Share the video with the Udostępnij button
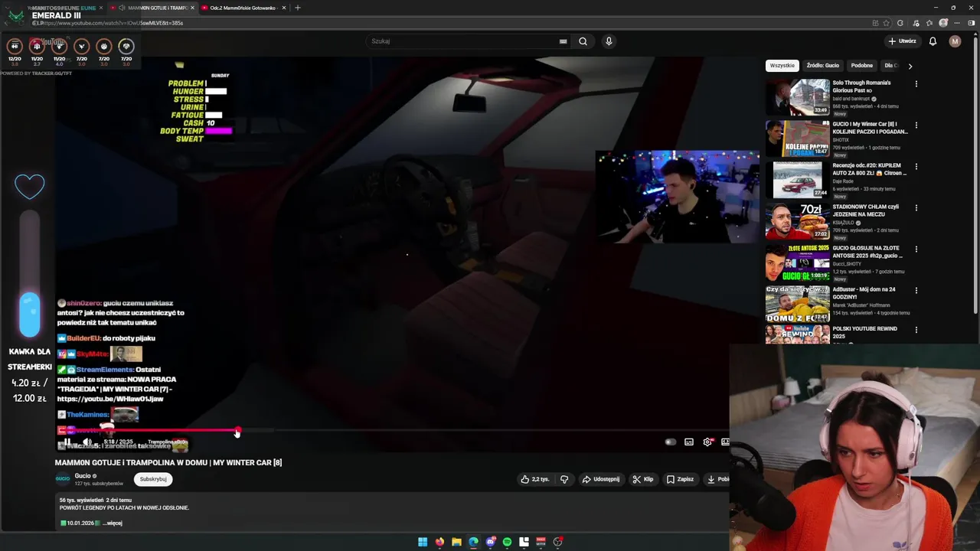Screen dimensions: 980x551 click(601, 479)
